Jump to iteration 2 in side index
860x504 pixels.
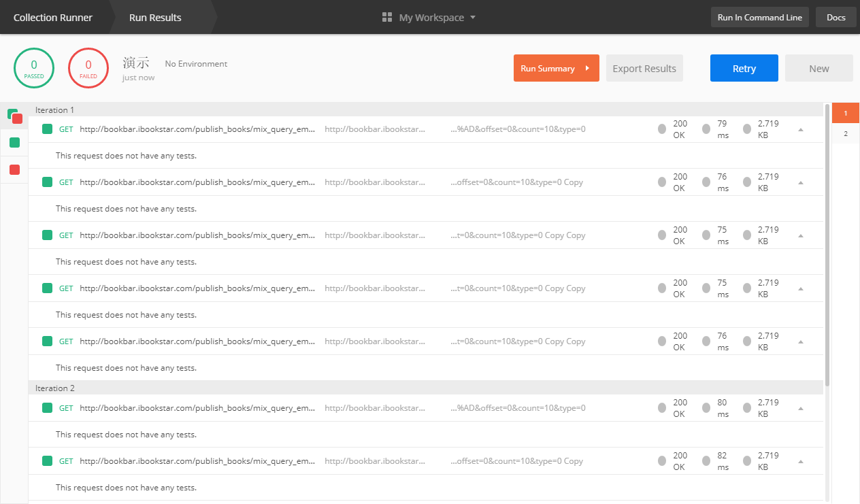tap(846, 134)
